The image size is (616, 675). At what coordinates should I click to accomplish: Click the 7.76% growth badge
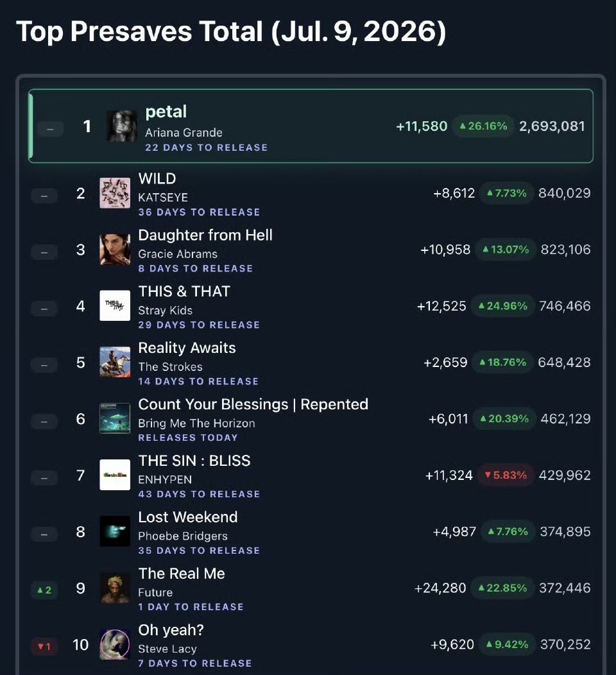click(x=508, y=531)
